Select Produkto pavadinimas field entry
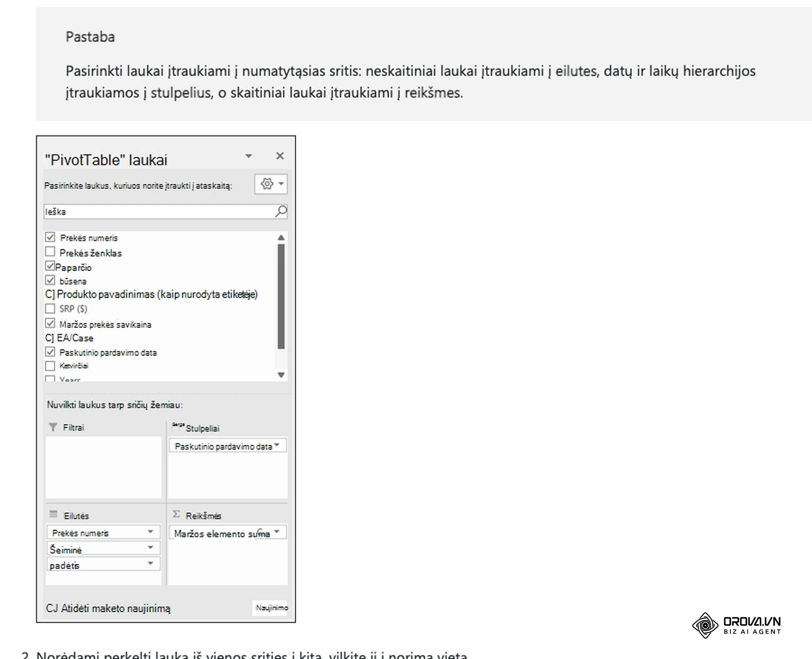Screen dimensions: 812x659 click(x=151, y=294)
